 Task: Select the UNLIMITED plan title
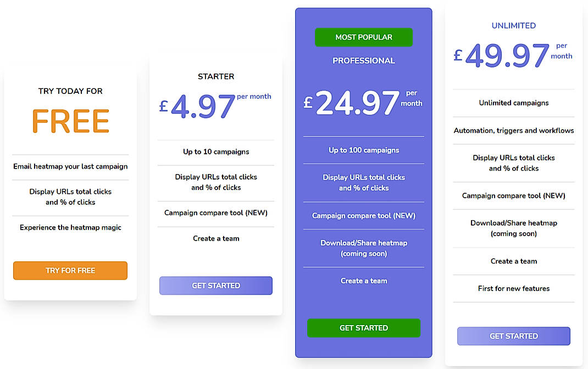click(x=513, y=25)
